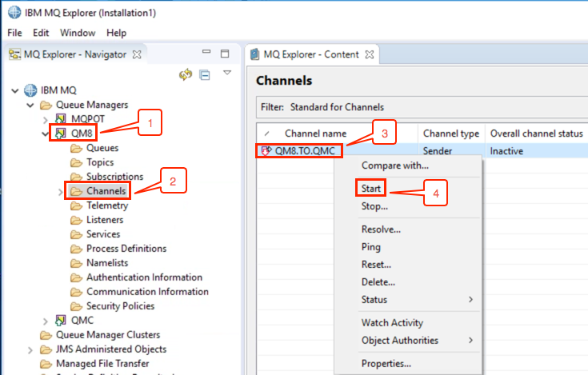Select the MQPOT queue manager icon
The height and width of the screenshot is (375, 588).
[x=60, y=119]
